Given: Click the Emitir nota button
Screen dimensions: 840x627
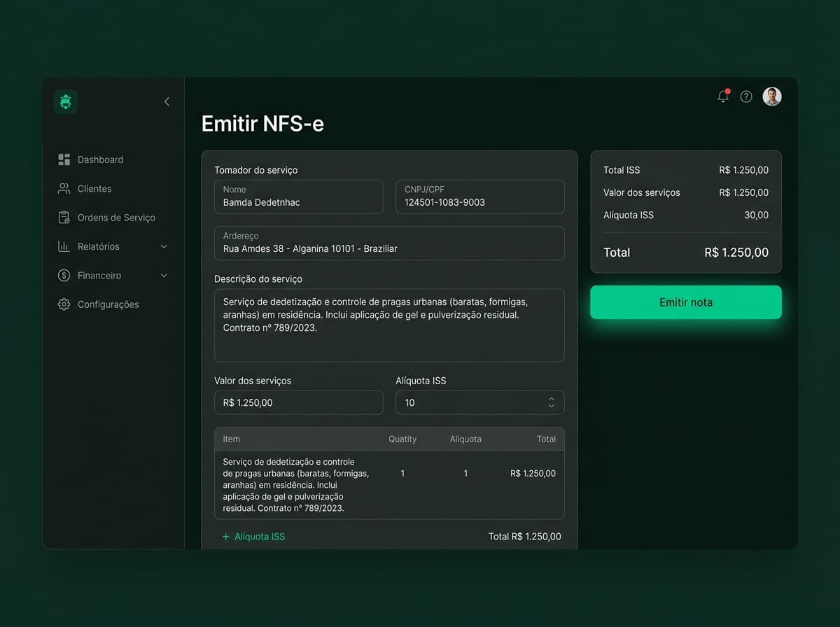Looking at the screenshot, I should click(686, 302).
